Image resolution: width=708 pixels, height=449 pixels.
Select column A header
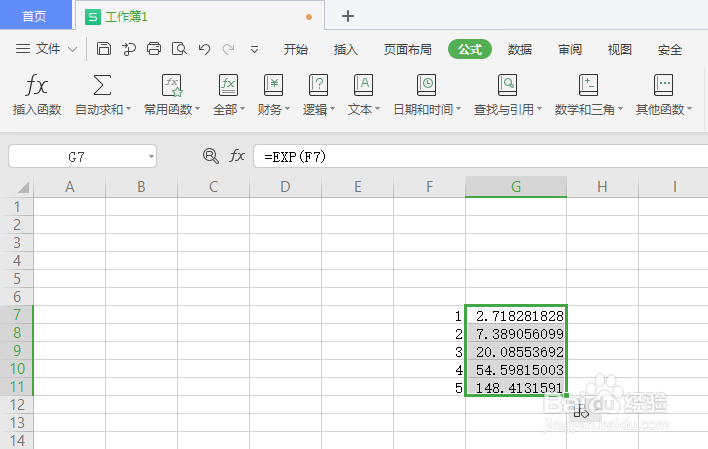click(70, 187)
